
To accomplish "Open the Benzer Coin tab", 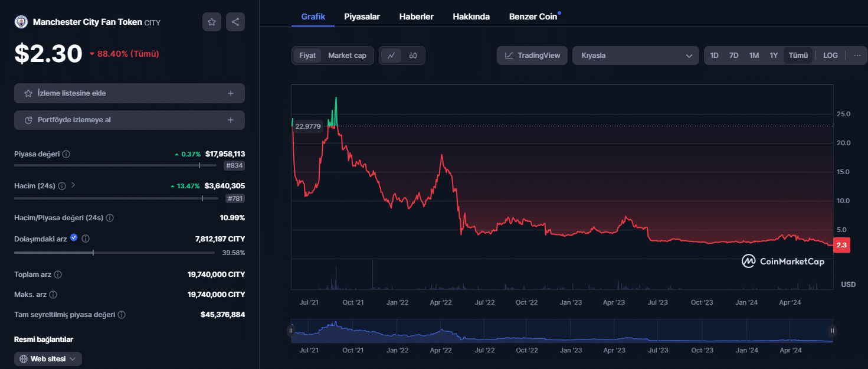I will tap(533, 17).
